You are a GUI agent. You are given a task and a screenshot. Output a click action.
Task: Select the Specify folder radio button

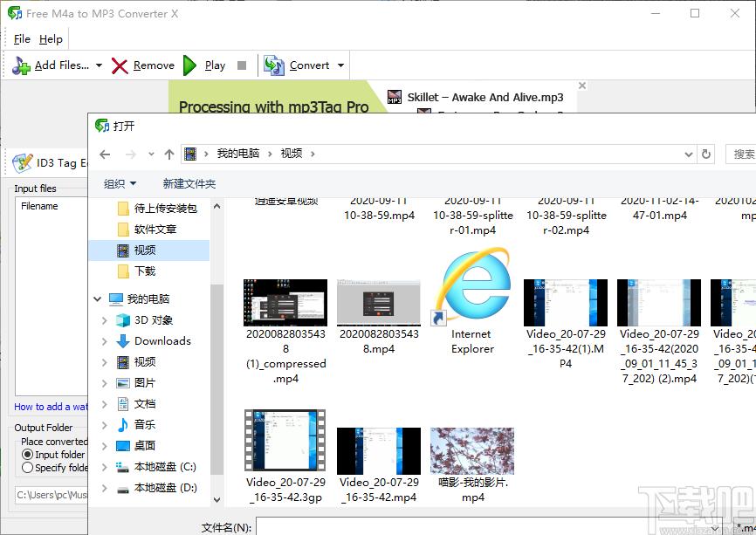pos(27,468)
